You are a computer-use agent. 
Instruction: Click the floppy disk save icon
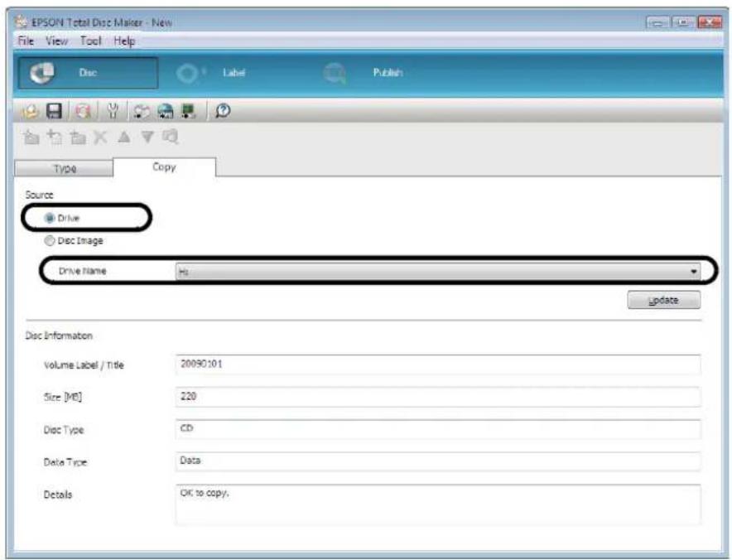pos(54,111)
